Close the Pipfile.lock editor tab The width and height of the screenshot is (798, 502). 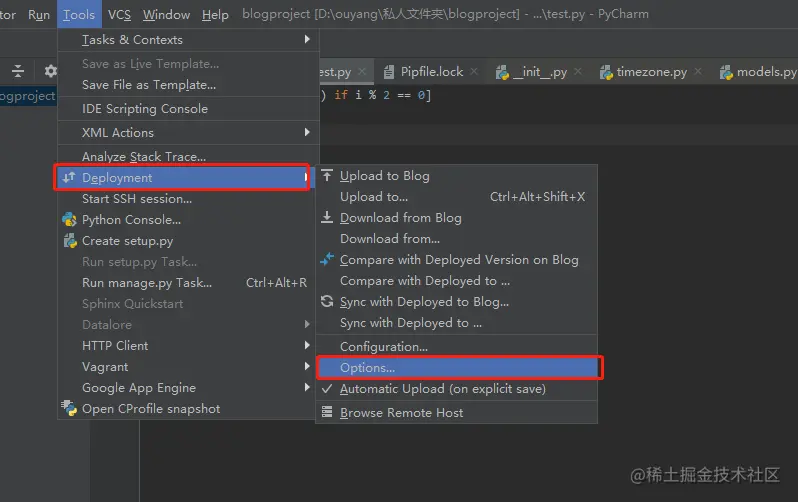[474, 71]
